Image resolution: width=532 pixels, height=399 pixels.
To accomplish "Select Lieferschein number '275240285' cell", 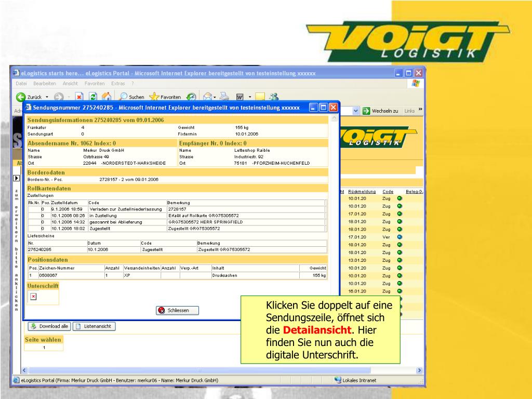I will [x=57, y=249].
